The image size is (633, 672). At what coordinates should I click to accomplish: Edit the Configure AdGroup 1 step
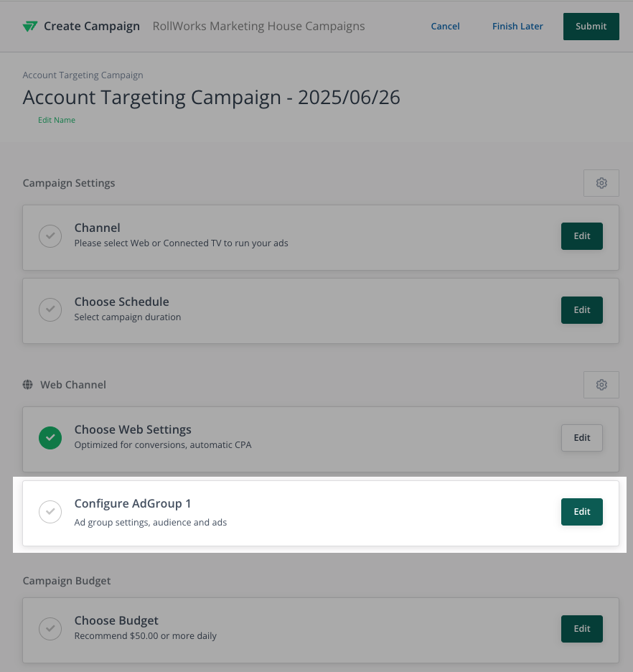coord(581,512)
